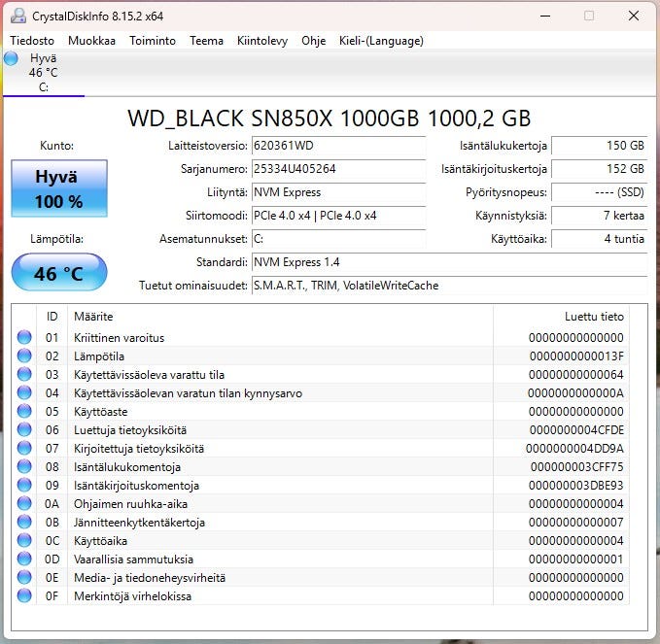Image resolution: width=660 pixels, height=644 pixels.
Task: Click the status orb next to Käyttöaste
Action: 24,412
